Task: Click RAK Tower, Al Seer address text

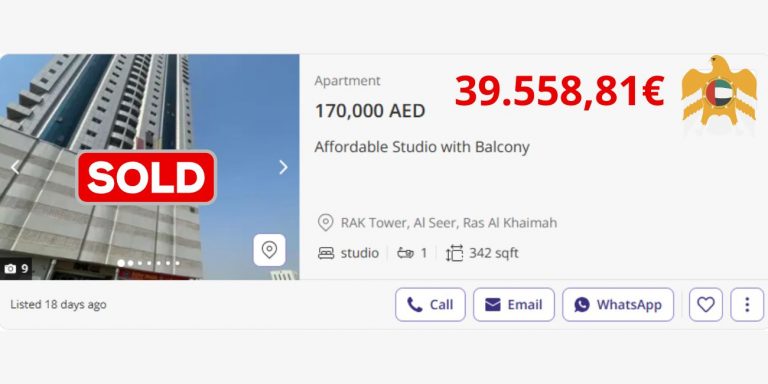Action: tap(449, 223)
